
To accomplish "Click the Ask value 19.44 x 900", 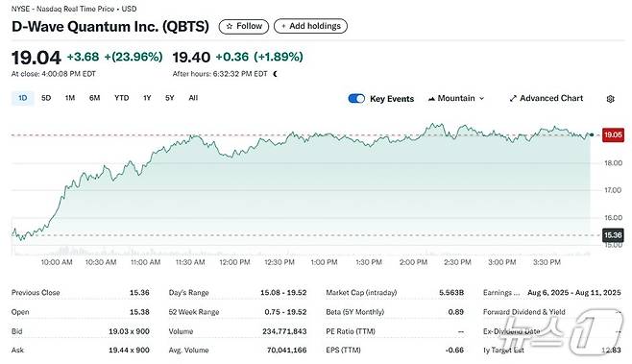I will click(x=129, y=350).
